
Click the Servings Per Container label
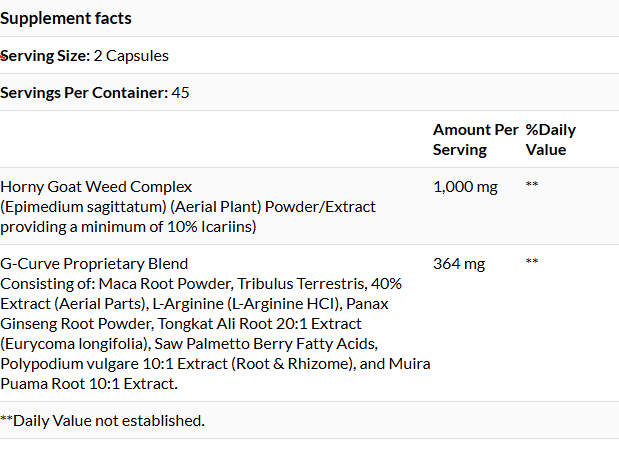point(84,92)
